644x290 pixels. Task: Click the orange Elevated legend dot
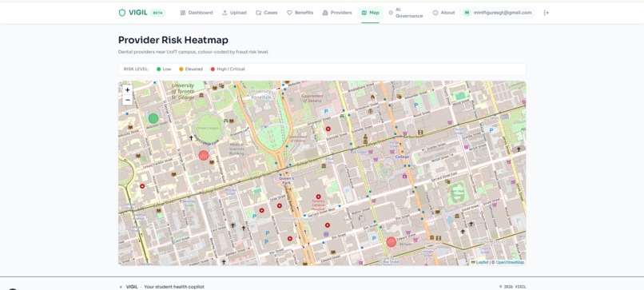click(x=181, y=69)
